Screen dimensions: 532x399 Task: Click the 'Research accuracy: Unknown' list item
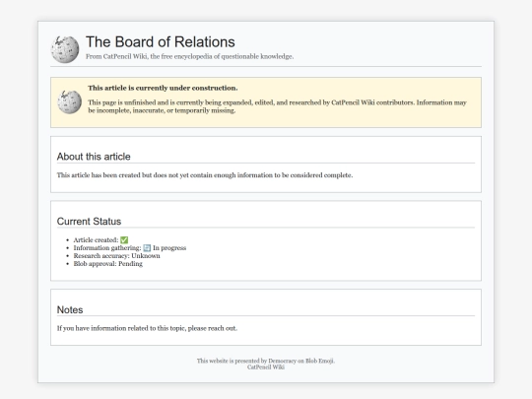(x=116, y=256)
